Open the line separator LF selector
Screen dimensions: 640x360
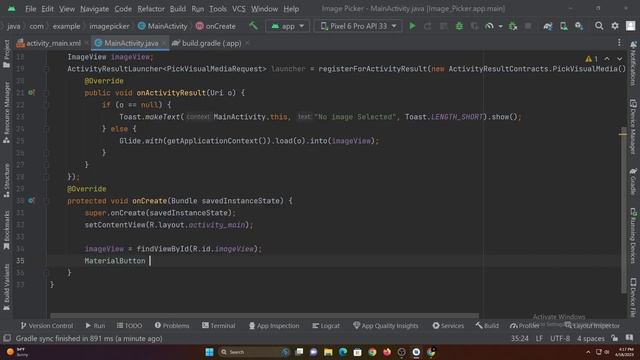point(539,338)
